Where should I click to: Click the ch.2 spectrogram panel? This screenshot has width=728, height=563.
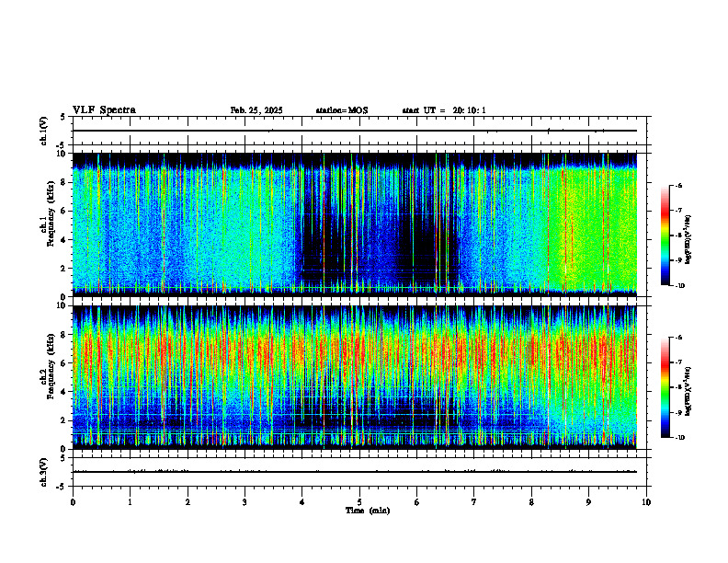coord(354,377)
